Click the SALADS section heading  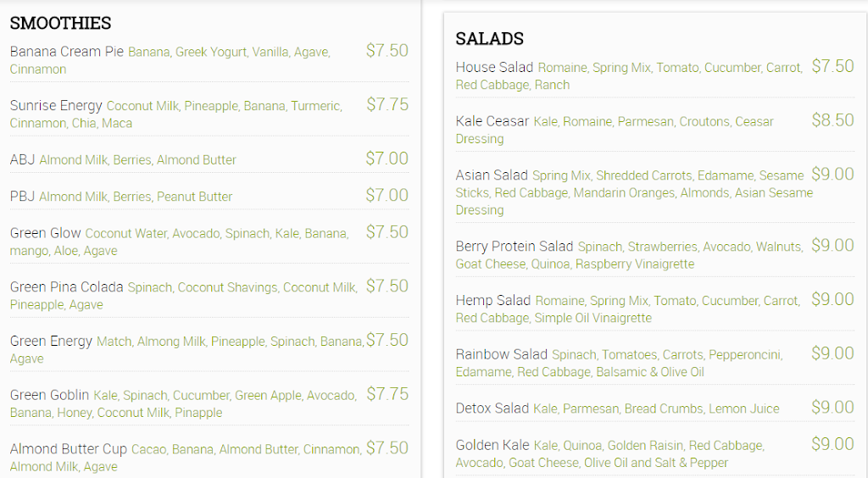489,38
